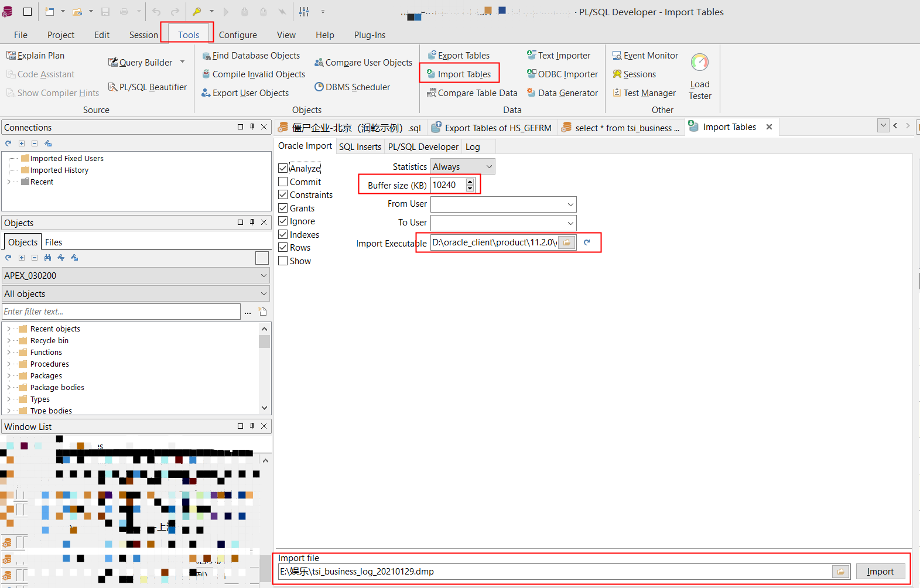Select the Functions folder
This screenshot has height=588, width=920.
[x=46, y=353]
